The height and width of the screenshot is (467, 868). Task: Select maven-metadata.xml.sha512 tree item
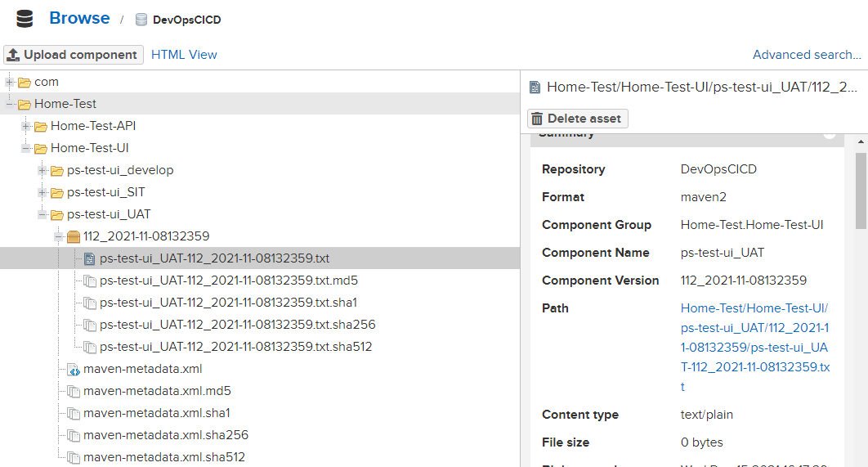pos(164,457)
